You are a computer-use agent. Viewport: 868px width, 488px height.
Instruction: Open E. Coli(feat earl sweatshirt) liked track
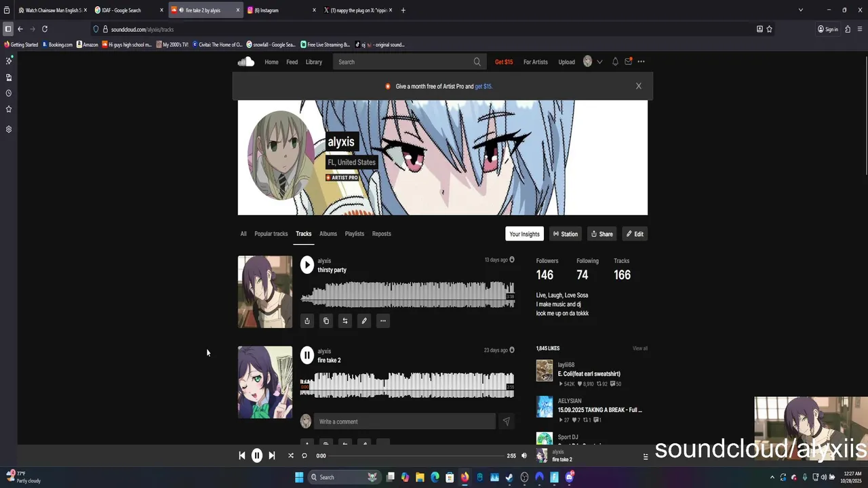coord(589,373)
